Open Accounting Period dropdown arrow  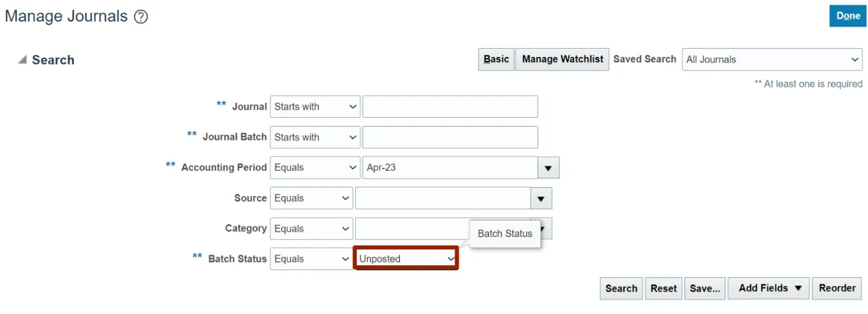tap(548, 168)
